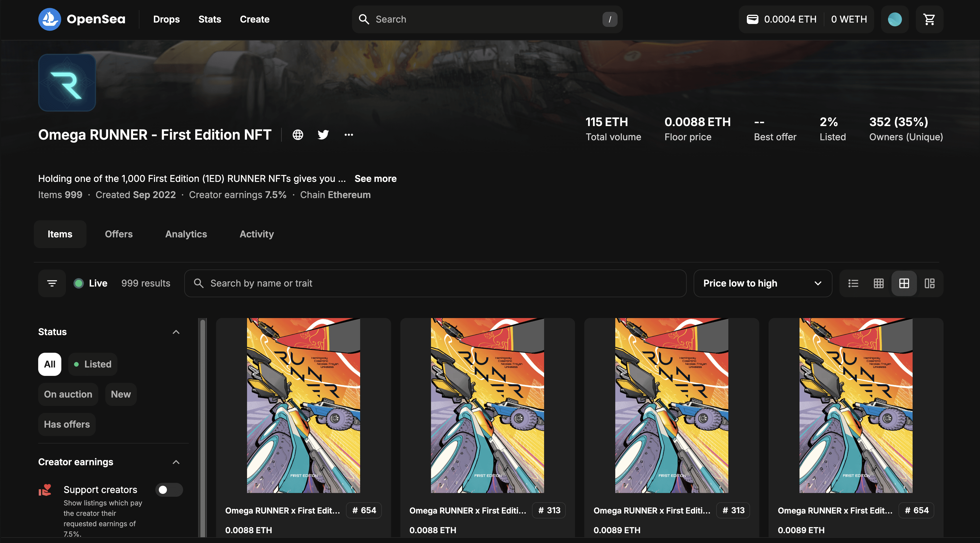Open the shopping cart
980x543 pixels.
click(929, 19)
